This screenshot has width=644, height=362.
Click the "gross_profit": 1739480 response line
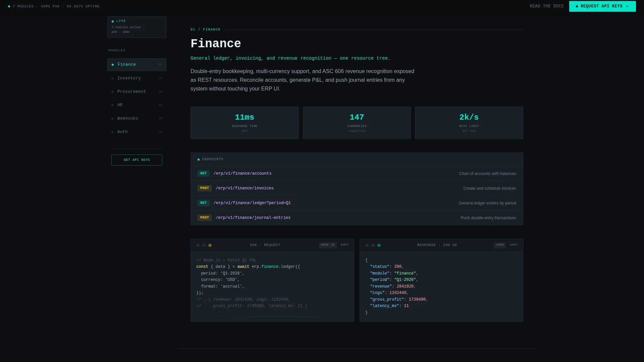pos(399,300)
